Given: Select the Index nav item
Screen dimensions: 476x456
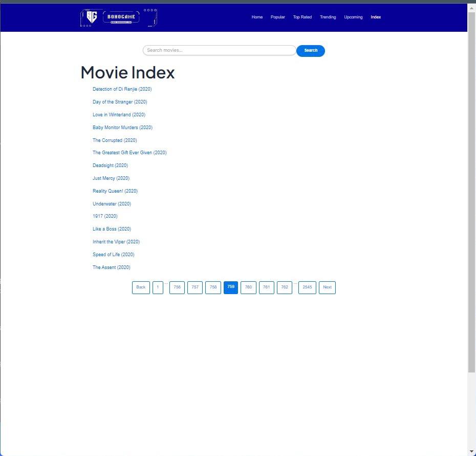Looking at the screenshot, I should 376,17.
